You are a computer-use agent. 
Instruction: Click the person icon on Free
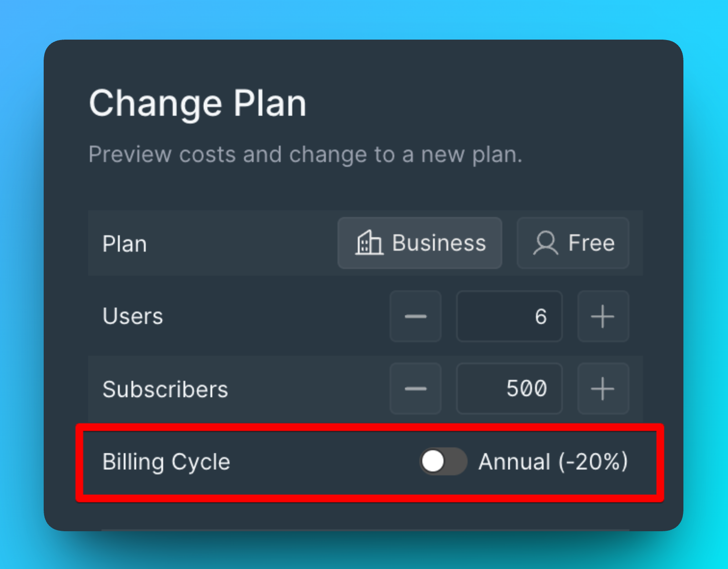(x=545, y=243)
